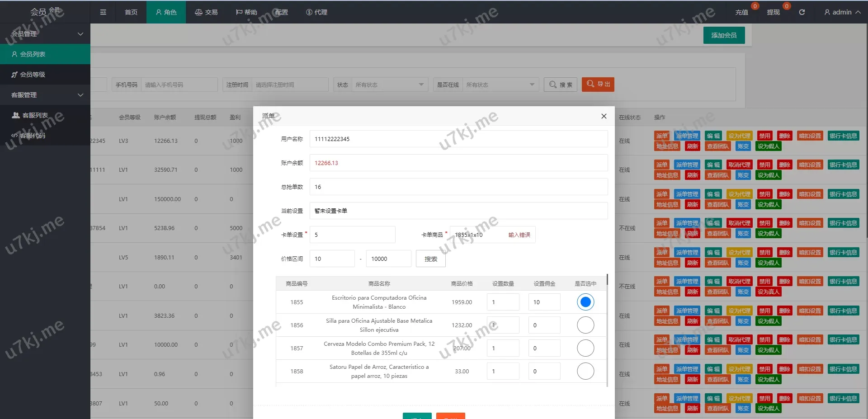Open the 代理 top menu tab
Image resolution: width=868 pixels, height=419 pixels.
[x=316, y=12]
